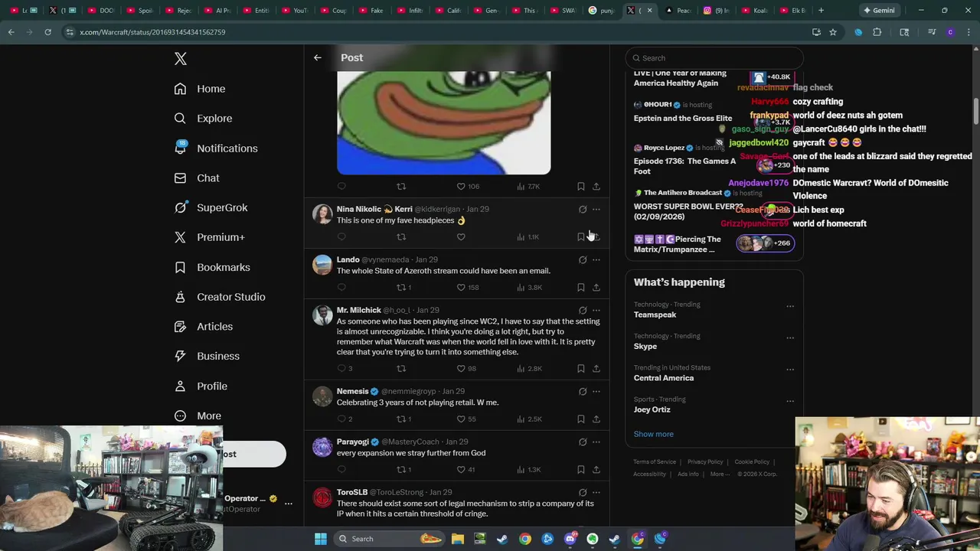Open a new browser tab
980x551 pixels.
pos(821,11)
